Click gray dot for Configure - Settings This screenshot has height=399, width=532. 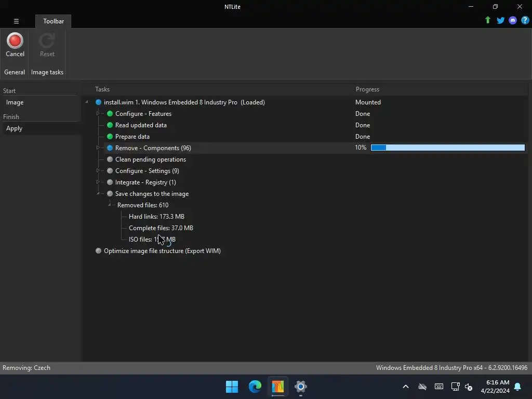[x=110, y=170]
